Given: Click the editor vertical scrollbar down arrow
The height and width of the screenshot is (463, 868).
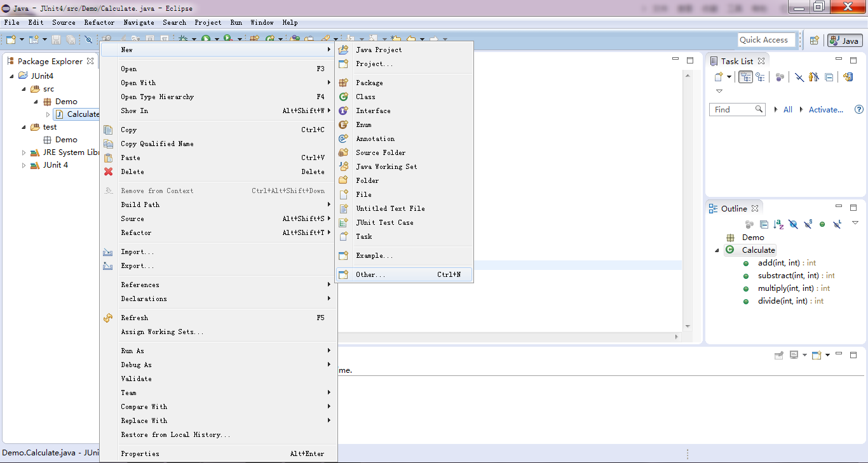Looking at the screenshot, I should point(688,326).
